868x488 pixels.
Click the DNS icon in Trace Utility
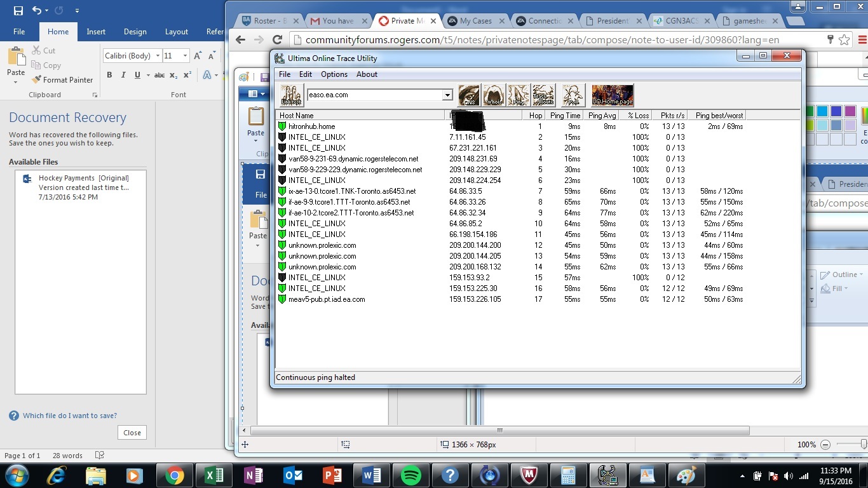(x=469, y=95)
